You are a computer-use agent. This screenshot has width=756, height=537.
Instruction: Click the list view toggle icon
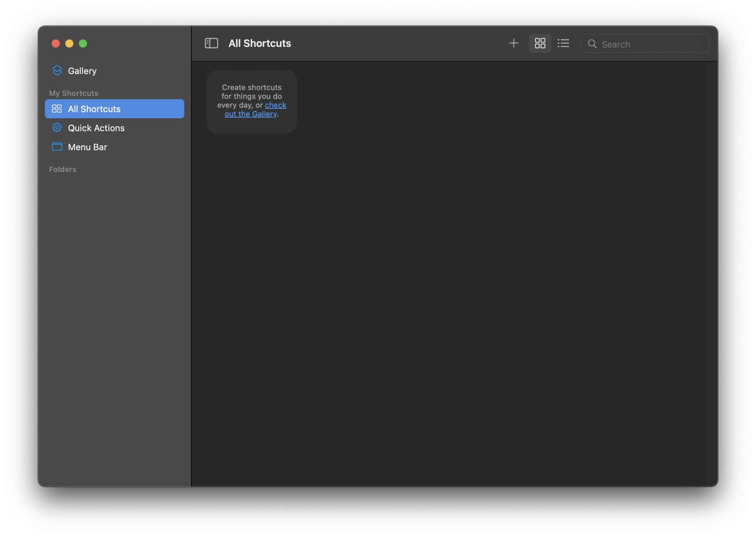pos(562,43)
